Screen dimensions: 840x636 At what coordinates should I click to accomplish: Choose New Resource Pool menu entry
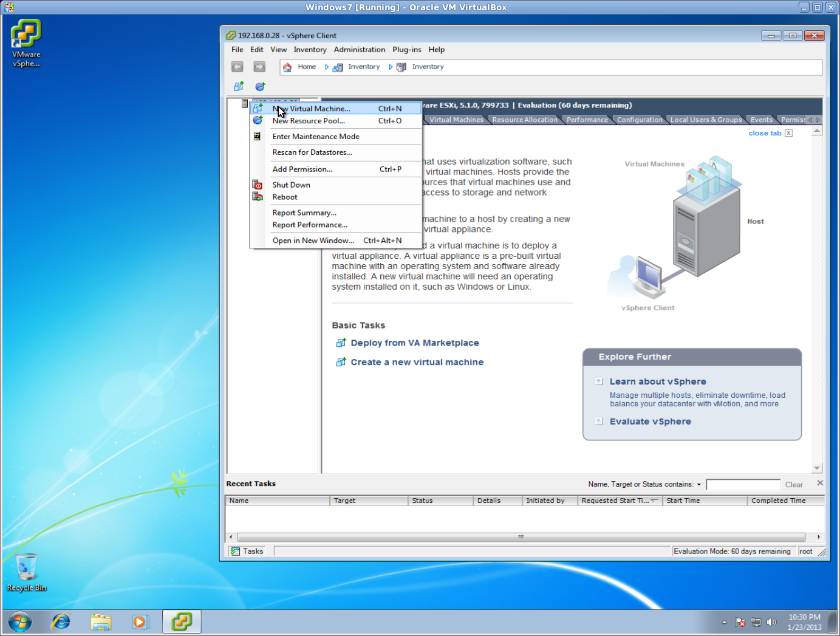[336, 121]
